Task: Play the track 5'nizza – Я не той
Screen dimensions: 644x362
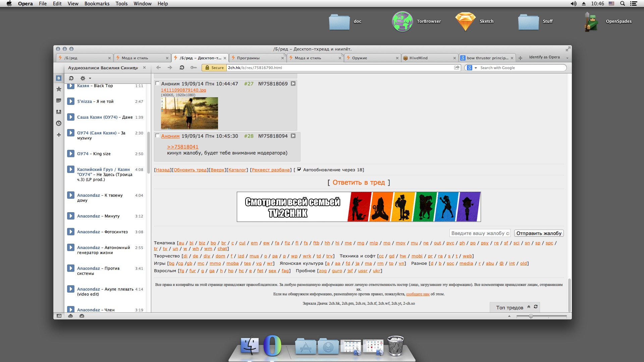Action: 71,101
